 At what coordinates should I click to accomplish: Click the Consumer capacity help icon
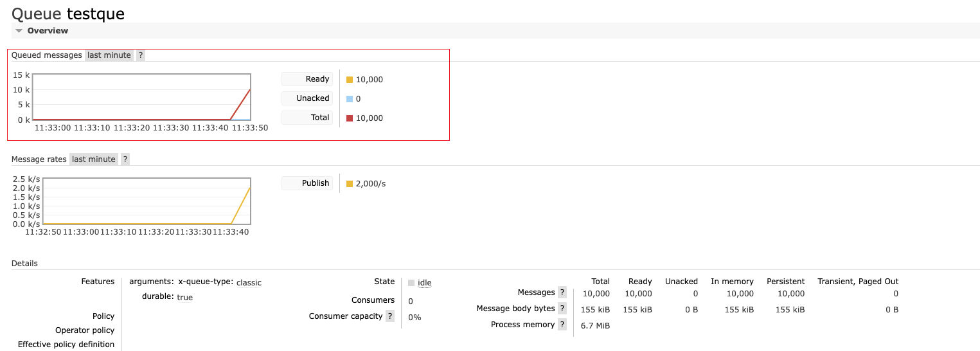pyautogui.click(x=389, y=316)
